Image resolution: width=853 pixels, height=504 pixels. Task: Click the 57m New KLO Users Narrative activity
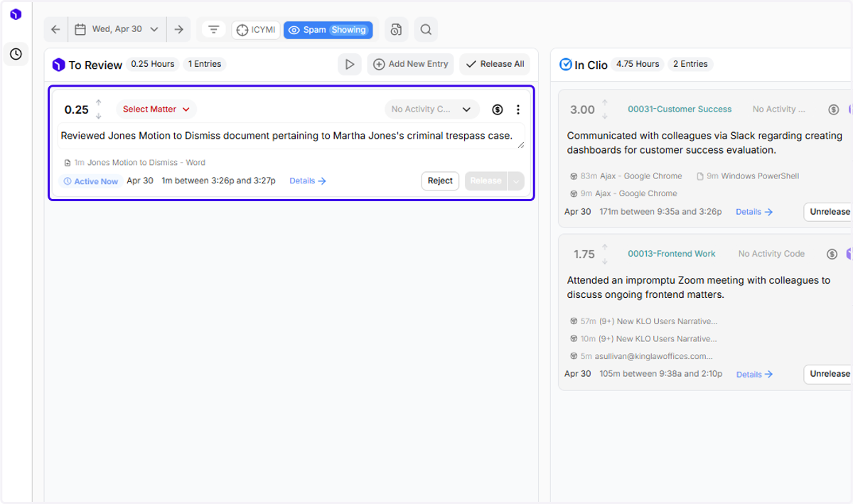[643, 321]
